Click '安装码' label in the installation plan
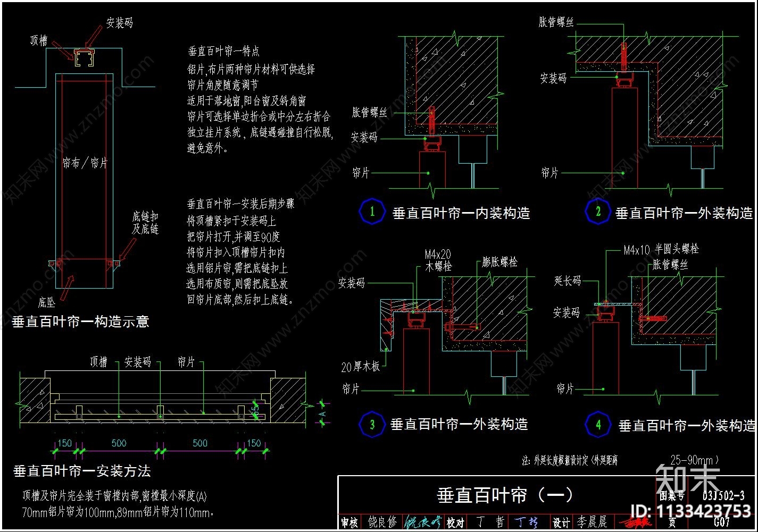This screenshot has width=758, height=532. (138, 362)
